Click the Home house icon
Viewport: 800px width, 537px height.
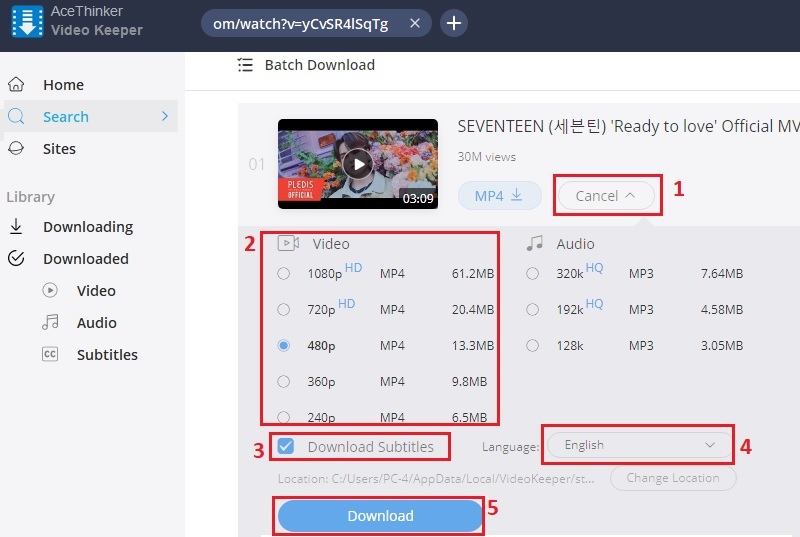click(x=16, y=84)
